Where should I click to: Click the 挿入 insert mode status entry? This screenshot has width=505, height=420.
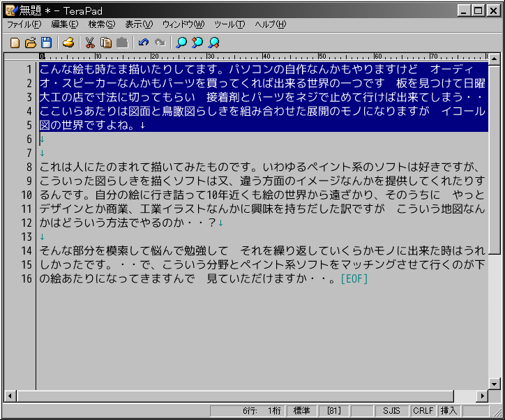[x=449, y=411]
